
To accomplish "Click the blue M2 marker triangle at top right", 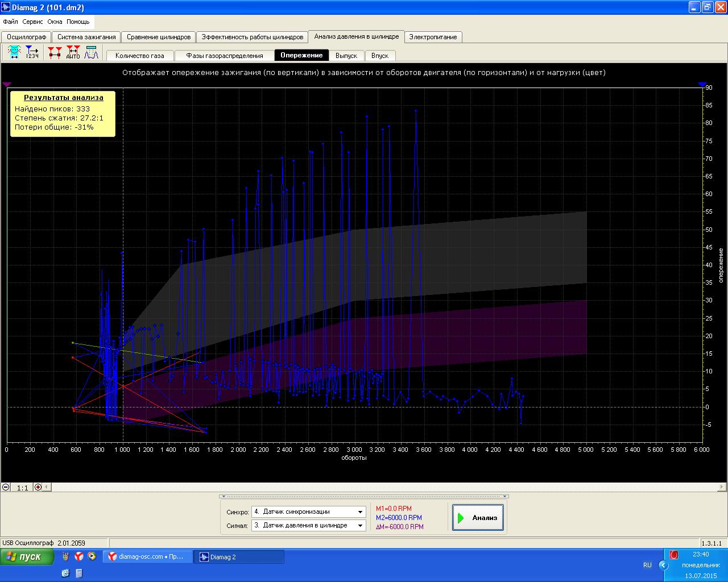I will (701, 84).
